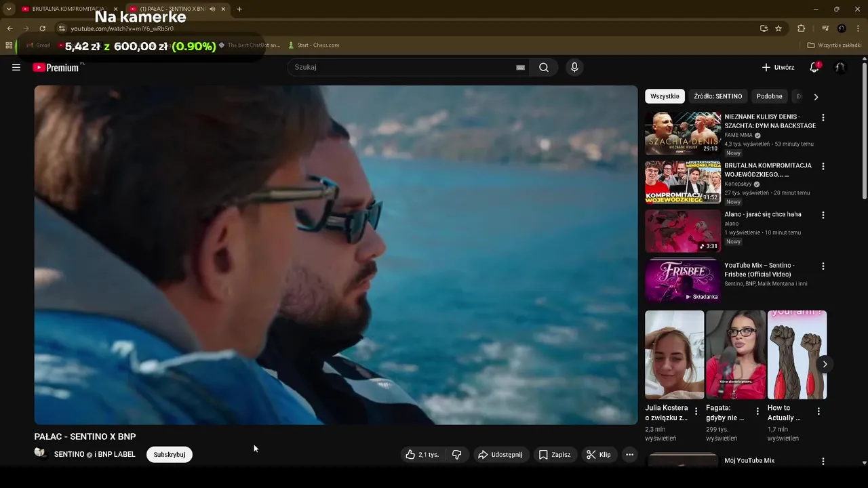Image resolution: width=868 pixels, height=488 pixels.
Task: Save video with Zapisz button
Action: pos(554,455)
